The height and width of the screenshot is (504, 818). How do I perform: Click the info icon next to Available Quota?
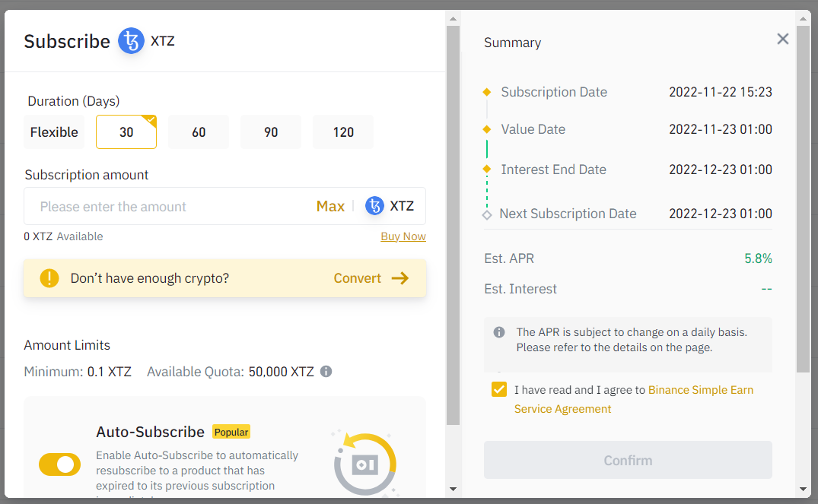click(326, 371)
